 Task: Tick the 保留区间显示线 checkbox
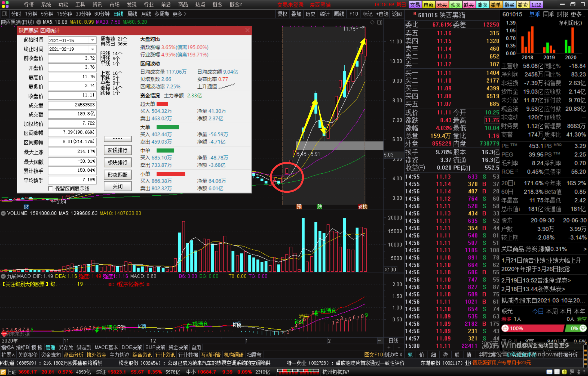click(x=50, y=189)
